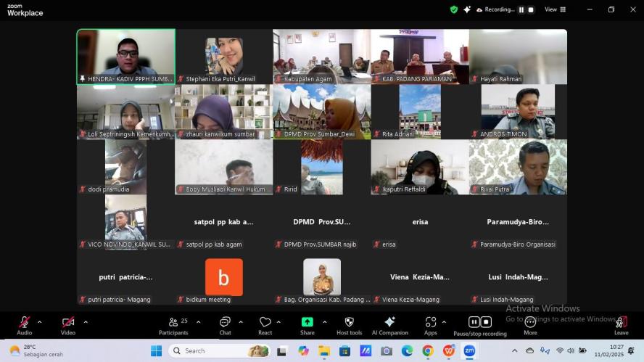Select HENDRA- KADIV PPPH video tile
This screenshot has height=362, width=644.
(126, 56)
